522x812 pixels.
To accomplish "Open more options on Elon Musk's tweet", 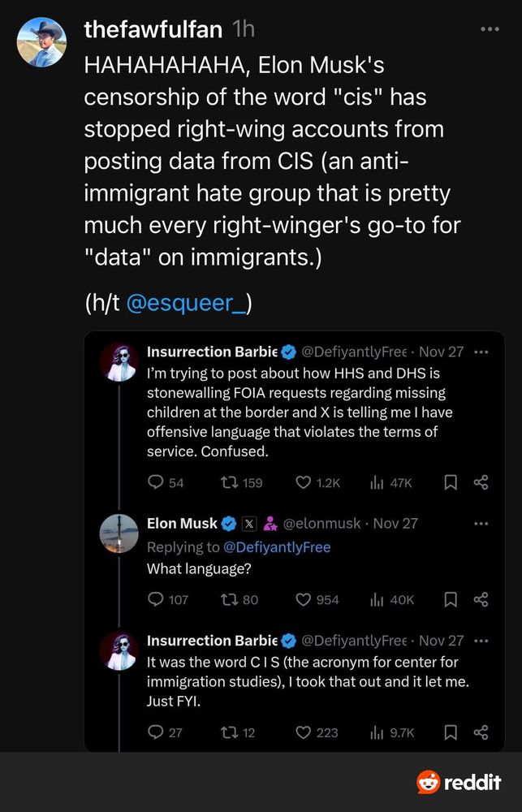I will 481,524.
